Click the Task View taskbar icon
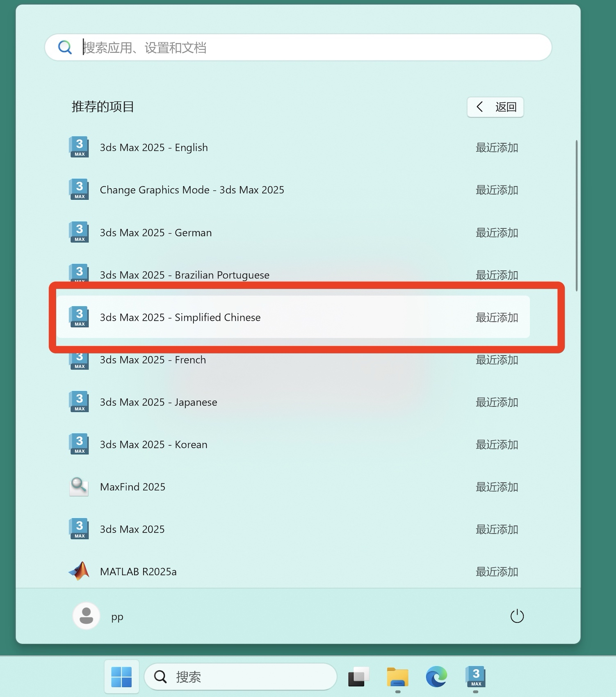The width and height of the screenshot is (616, 697). (358, 676)
